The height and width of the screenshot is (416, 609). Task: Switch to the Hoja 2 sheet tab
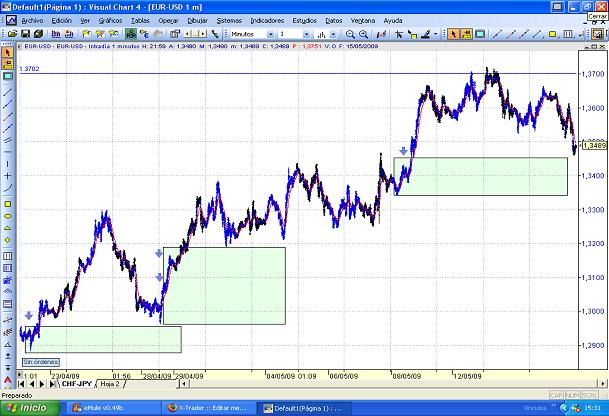(x=110, y=384)
